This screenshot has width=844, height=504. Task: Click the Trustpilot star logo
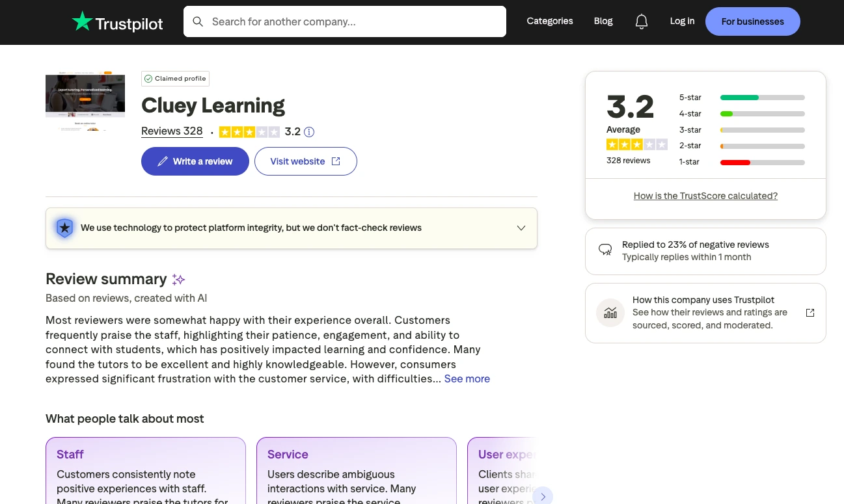point(83,21)
